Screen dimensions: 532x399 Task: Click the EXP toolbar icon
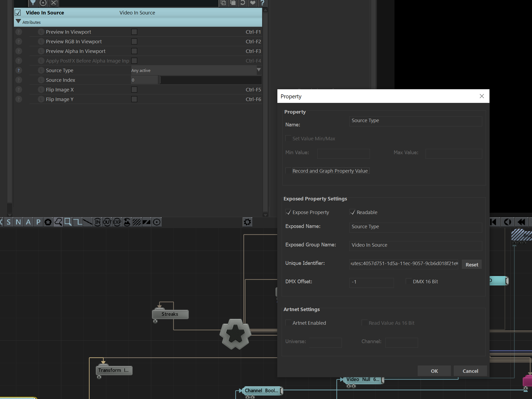tap(117, 222)
